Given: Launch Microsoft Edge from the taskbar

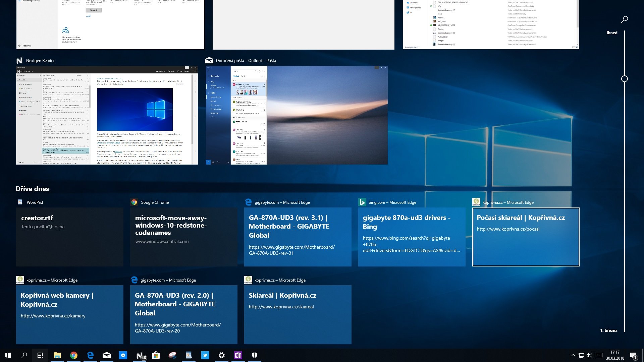Looking at the screenshot, I should pyautogui.click(x=90, y=355).
